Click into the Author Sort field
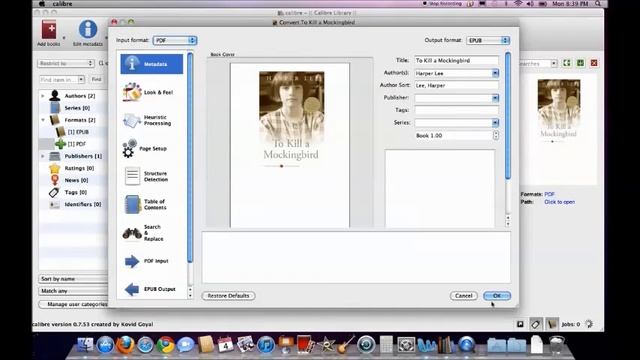The image size is (640, 360). 456,85
